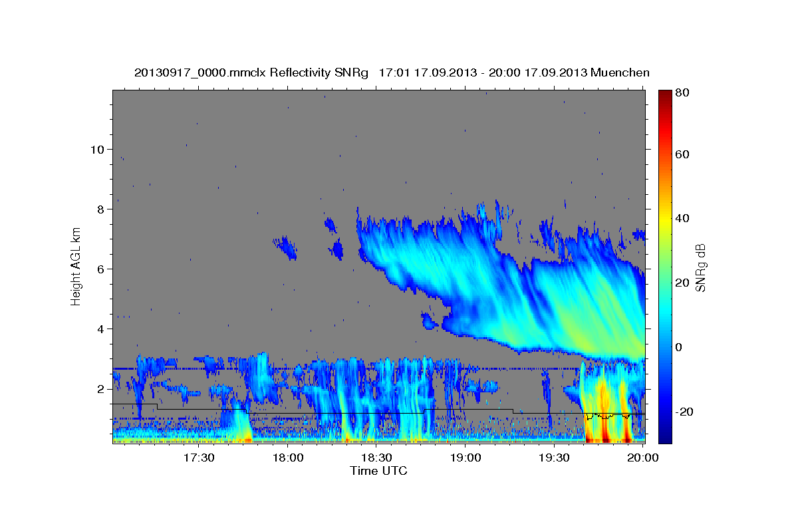Image resolution: width=798 pixels, height=532 pixels.
Task: Click the 18:00 time tick label
Action: (287, 459)
